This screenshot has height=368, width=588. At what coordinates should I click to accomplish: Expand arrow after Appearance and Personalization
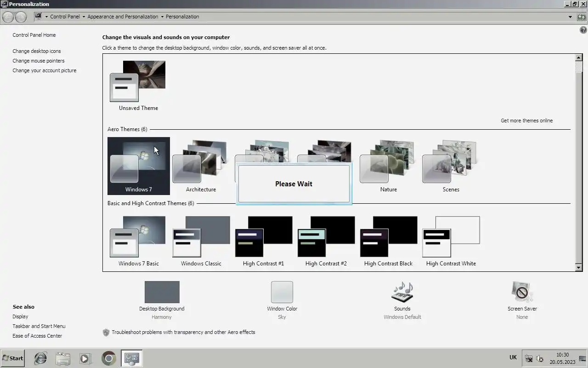(x=162, y=17)
